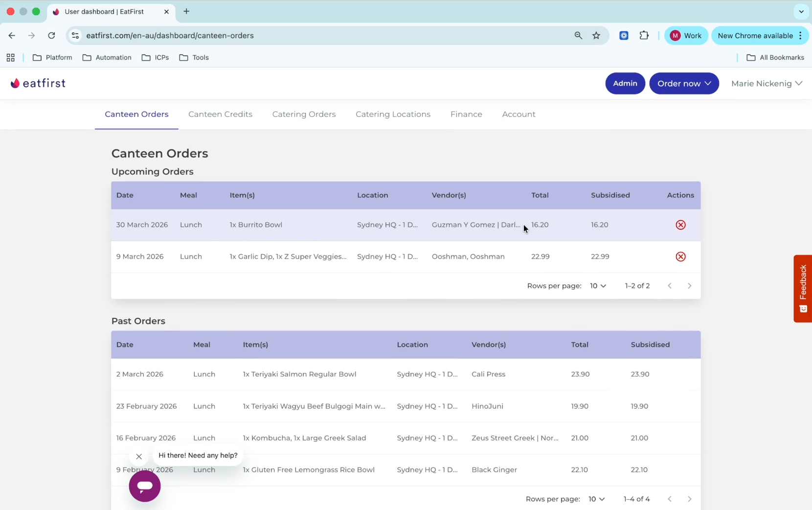Click the 'Cali Press' vendor cell
Screen dimensions: 812x510
(x=488, y=375)
